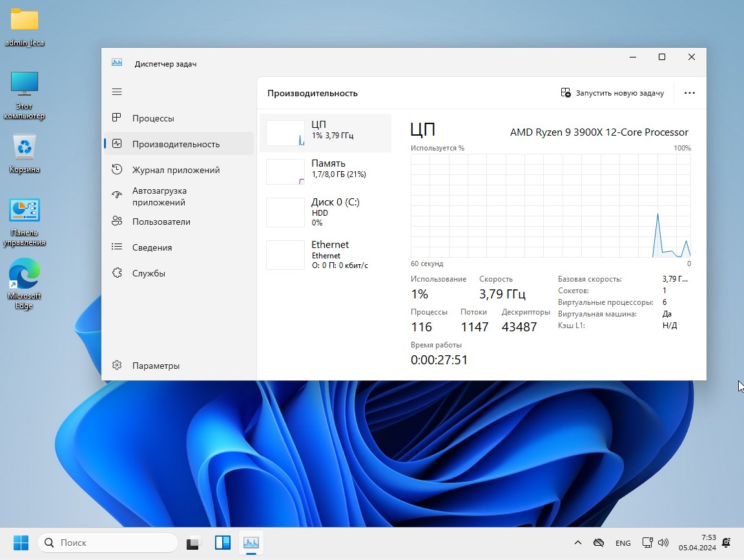Open the Details list icon

117,247
